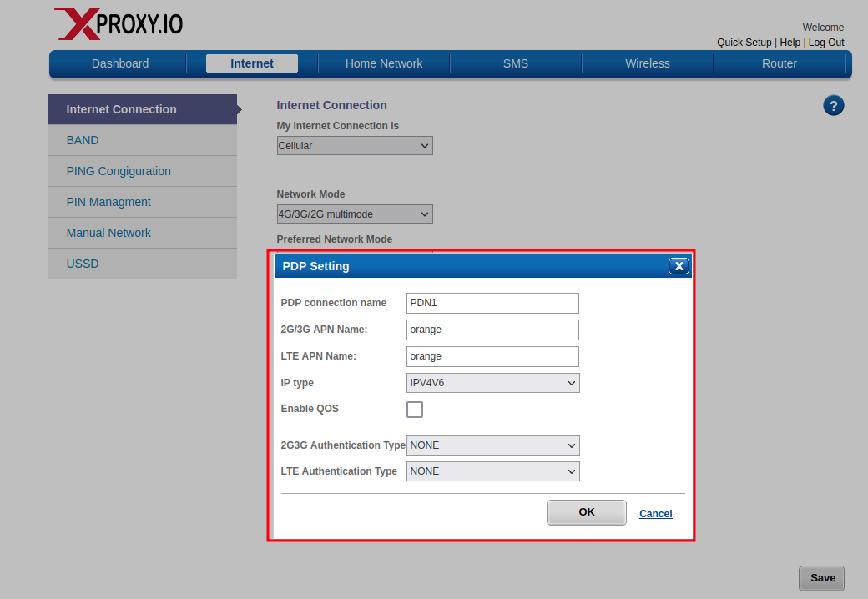Focus the PDP connection name field

pos(492,303)
